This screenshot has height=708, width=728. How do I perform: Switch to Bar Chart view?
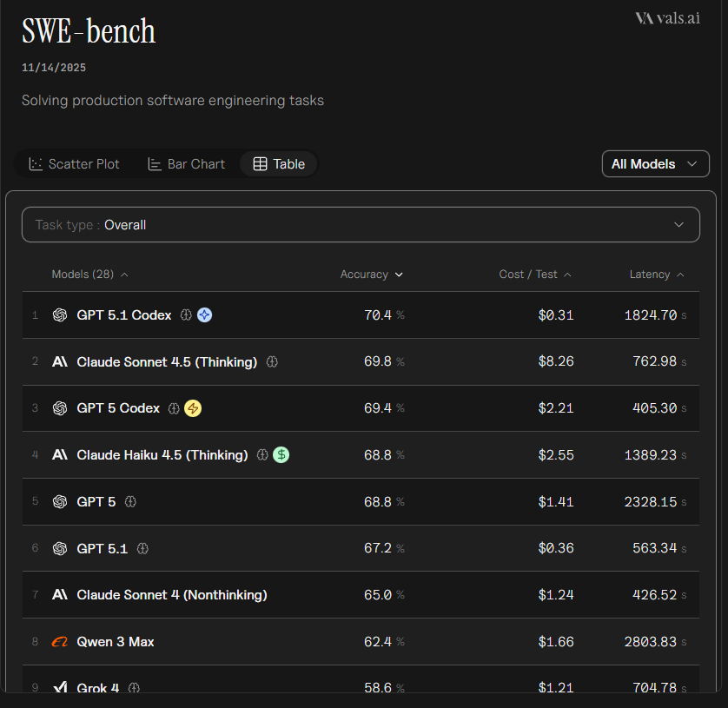coord(187,164)
